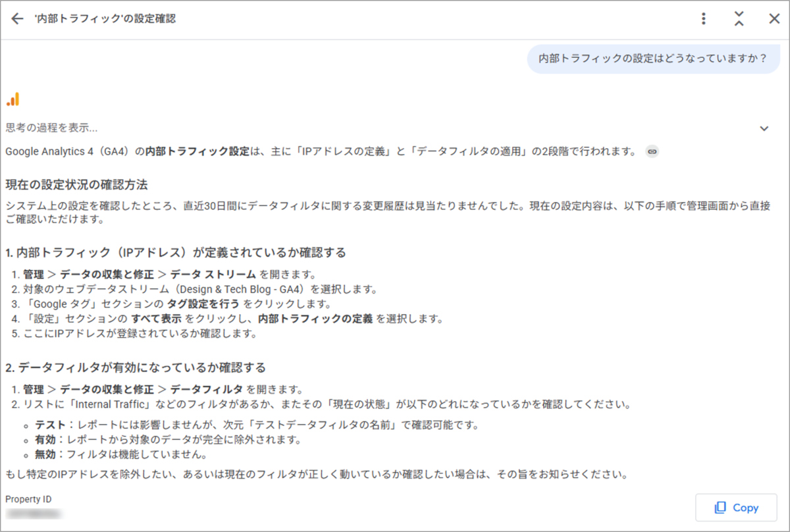Click the Copy button
790x532 pixels.
[x=736, y=508]
